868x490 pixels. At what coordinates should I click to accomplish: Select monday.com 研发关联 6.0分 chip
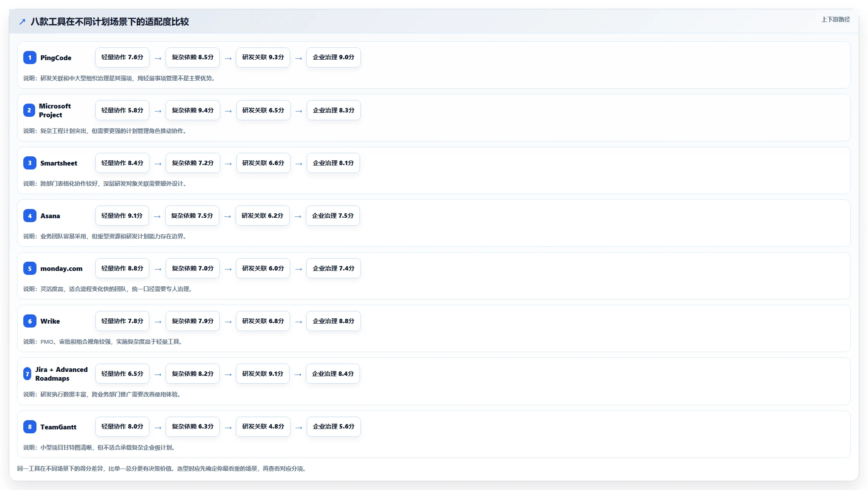click(263, 268)
